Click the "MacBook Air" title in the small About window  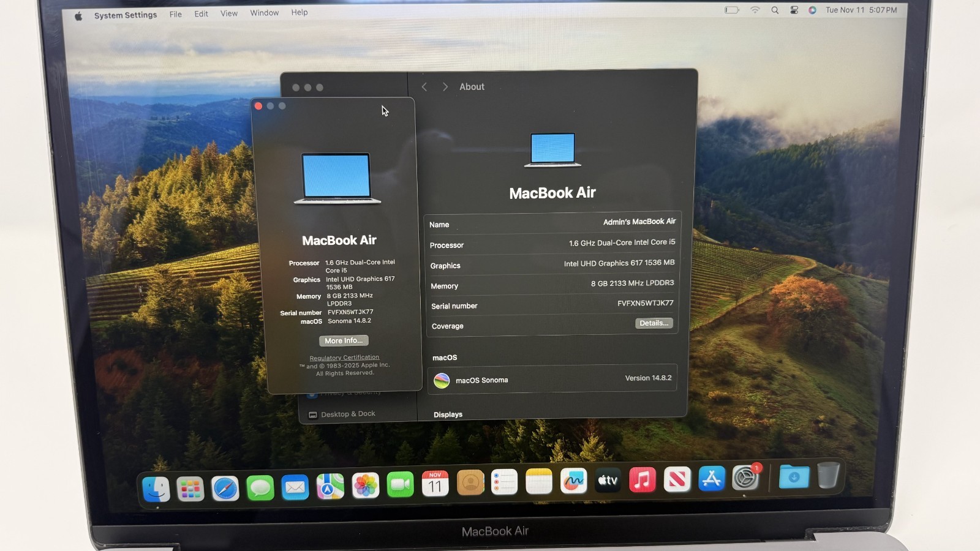coord(339,241)
